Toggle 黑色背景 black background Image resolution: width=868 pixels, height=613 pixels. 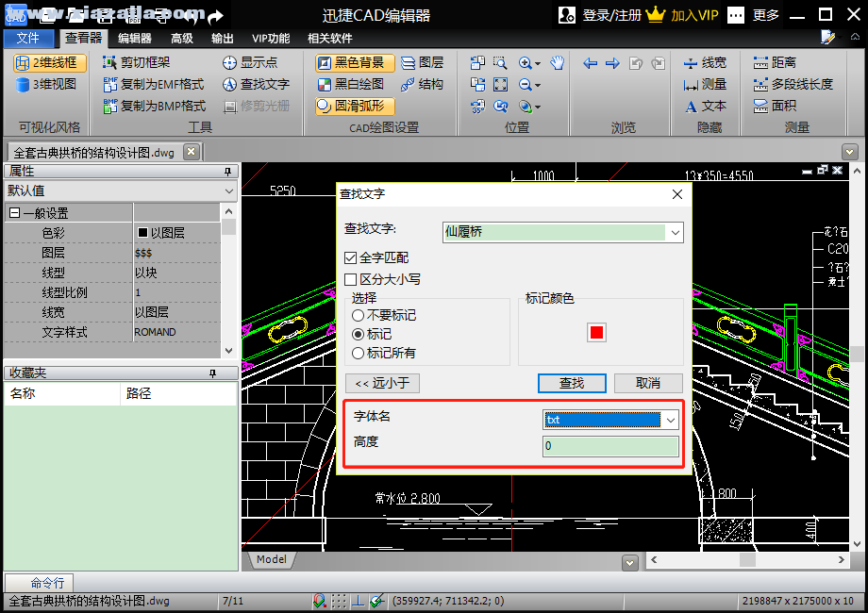pyautogui.click(x=355, y=62)
